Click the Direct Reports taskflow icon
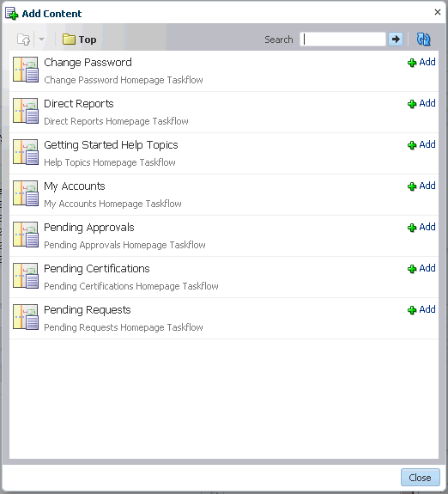 tap(26, 111)
